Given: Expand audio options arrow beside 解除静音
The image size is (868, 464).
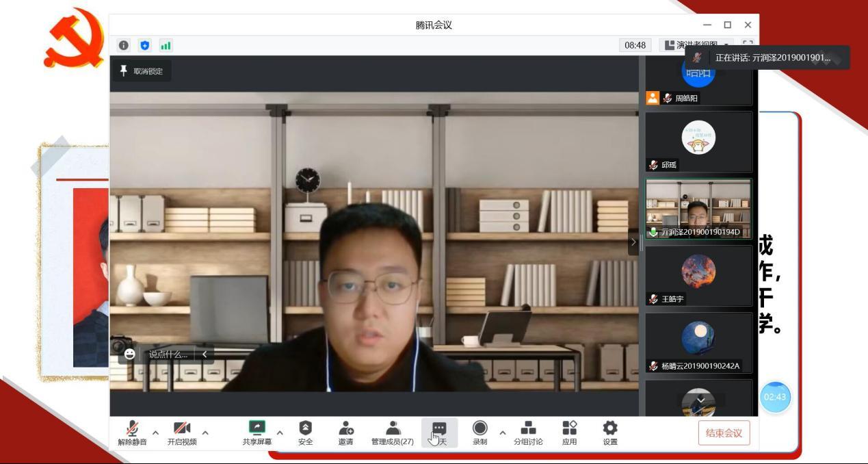Looking at the screenshot, I should tap(155, 433).
